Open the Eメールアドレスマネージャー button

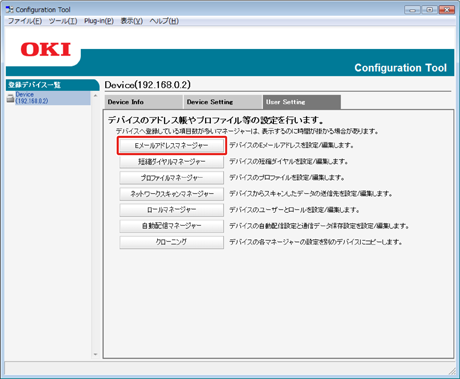point(172,146)
